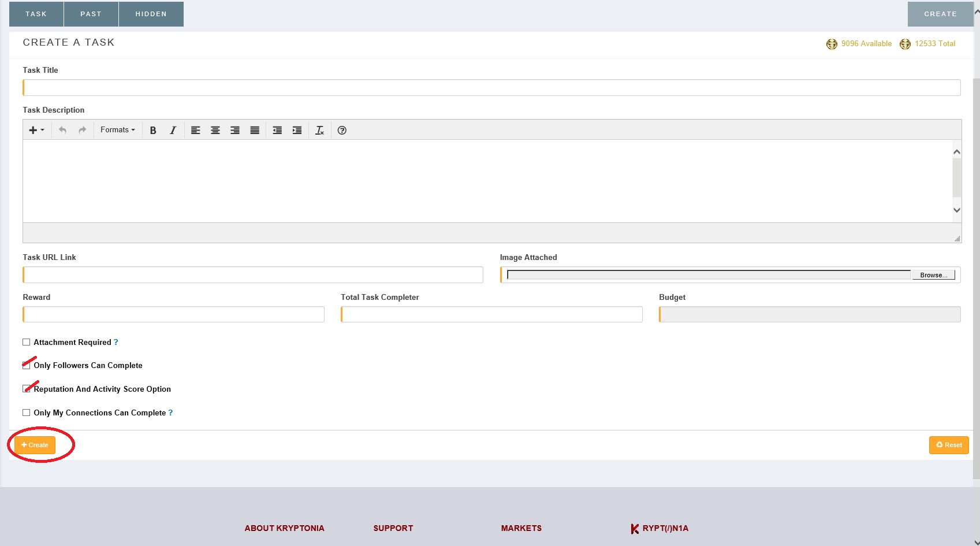Screen dimensions: 980x546
Task: Justify the text
Action: pos(255,130)
